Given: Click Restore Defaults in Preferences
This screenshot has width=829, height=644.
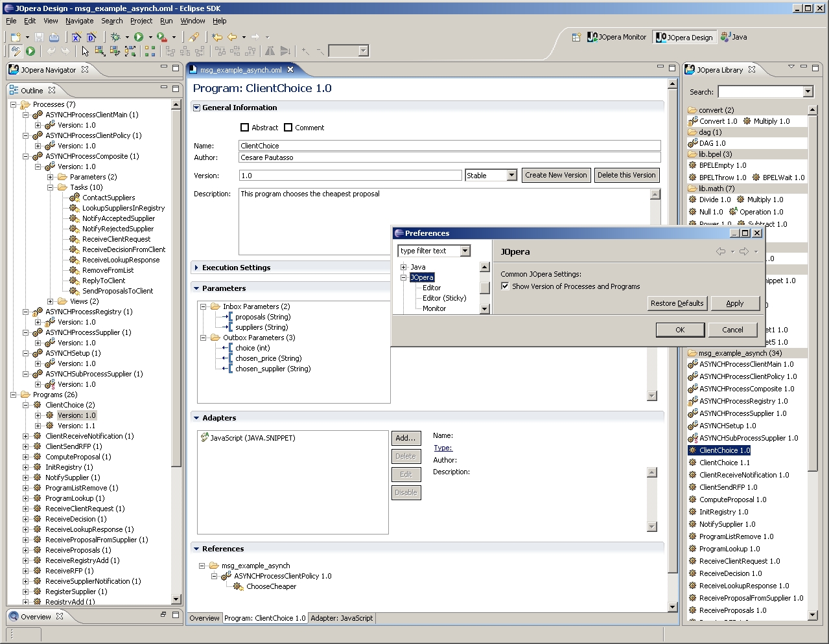Looking at the screenshot, I should (677, 303).
